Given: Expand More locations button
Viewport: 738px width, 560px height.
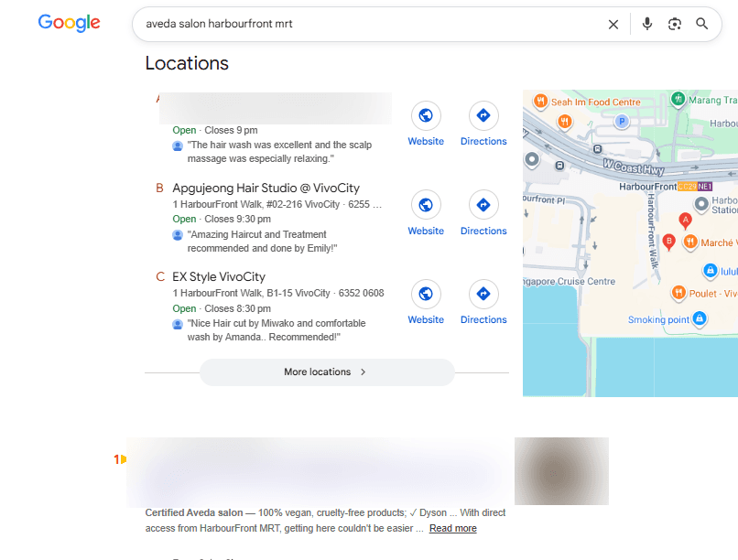Looking at the screenshot, I should [x=327, y=372].
